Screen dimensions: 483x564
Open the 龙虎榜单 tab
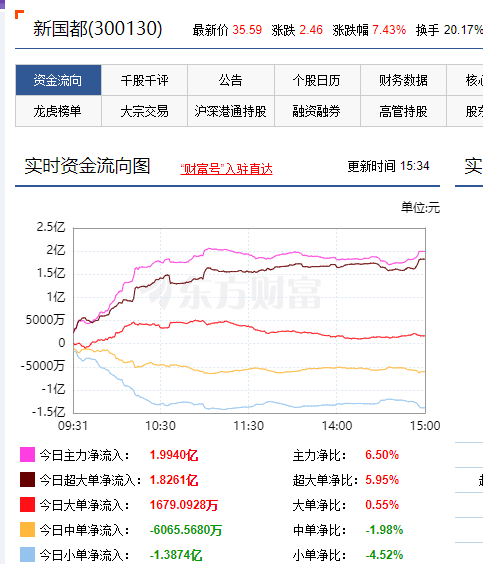tap(58, 111)
